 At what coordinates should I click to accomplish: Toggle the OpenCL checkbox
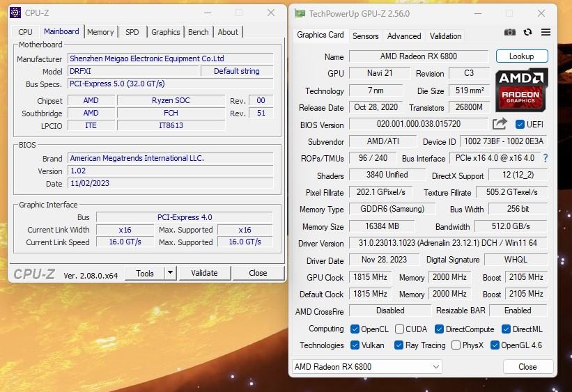coord(355,329)
